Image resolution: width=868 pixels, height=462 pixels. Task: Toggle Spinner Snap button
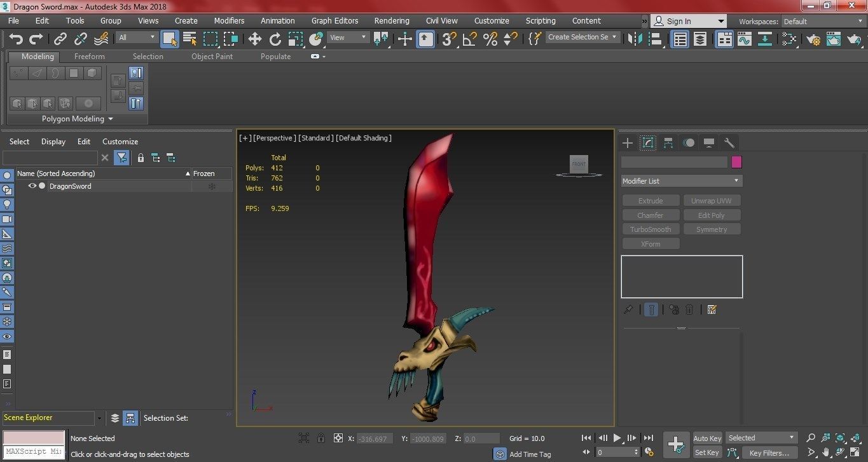tap(510, 39)
